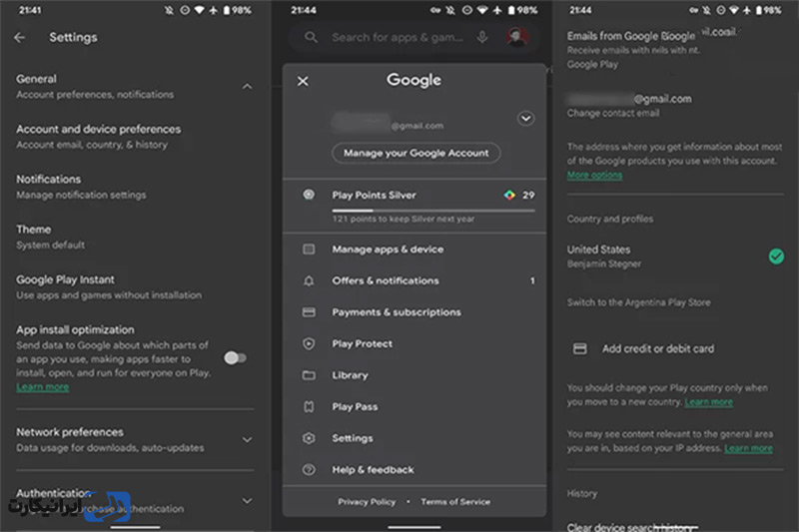Tap the battery indicator in left status bar
Image resolution: width=799 pixels, height=532 pixels.
[227, 10]
